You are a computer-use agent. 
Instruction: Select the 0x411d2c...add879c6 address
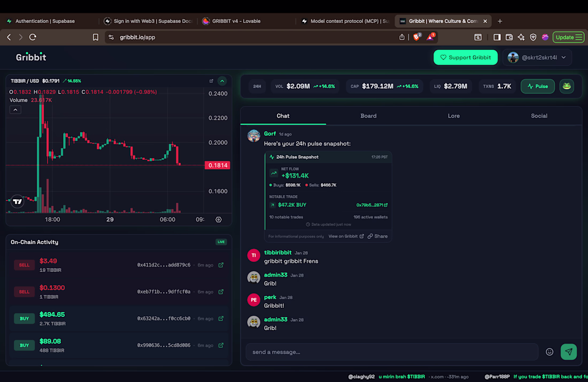[x=164, y=265]
